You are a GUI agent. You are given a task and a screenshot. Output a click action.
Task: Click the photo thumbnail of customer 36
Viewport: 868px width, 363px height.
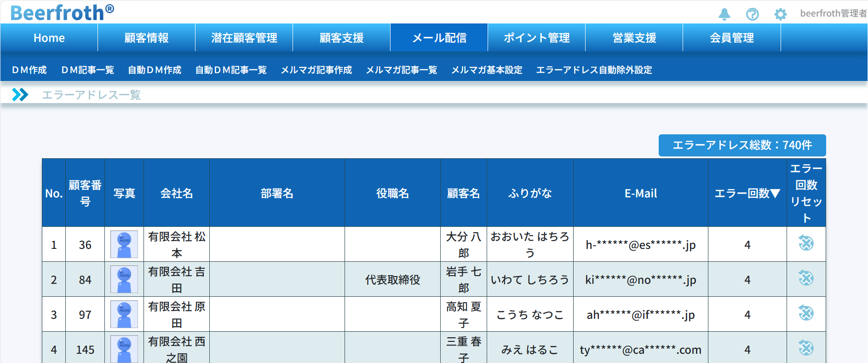point(124,244)
